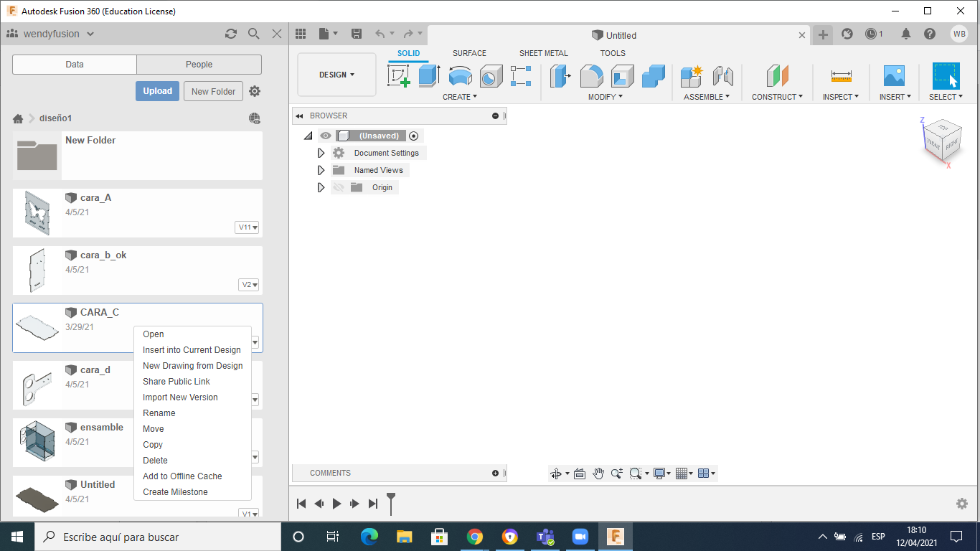
Task: Select the Shell tool
Action: click(x=622, y=76)
